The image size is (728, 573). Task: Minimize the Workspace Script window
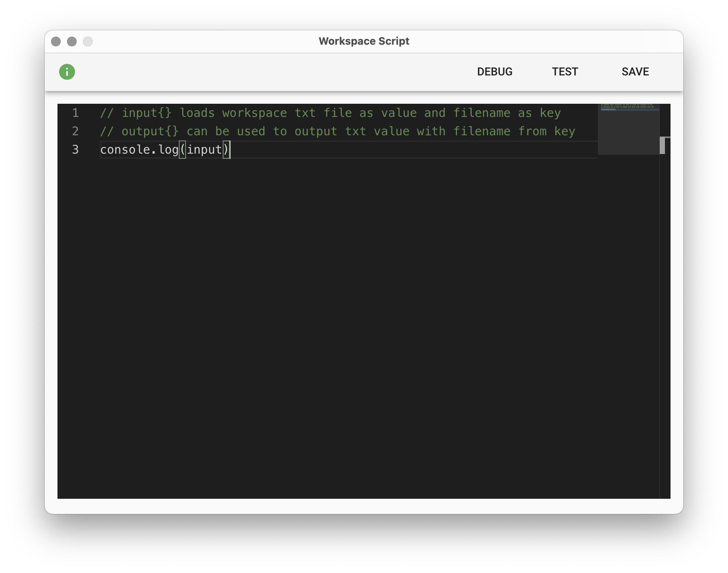(x=72, y=41)
